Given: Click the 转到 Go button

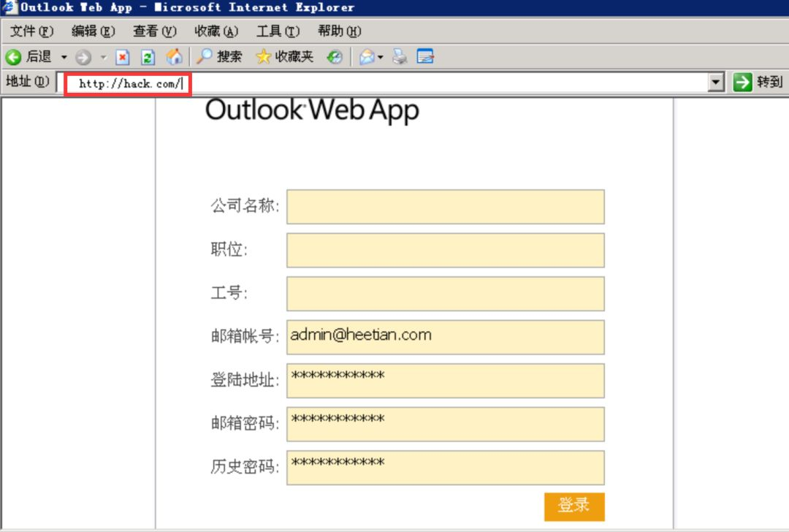Looking at the screenshot, I should 758,82.
